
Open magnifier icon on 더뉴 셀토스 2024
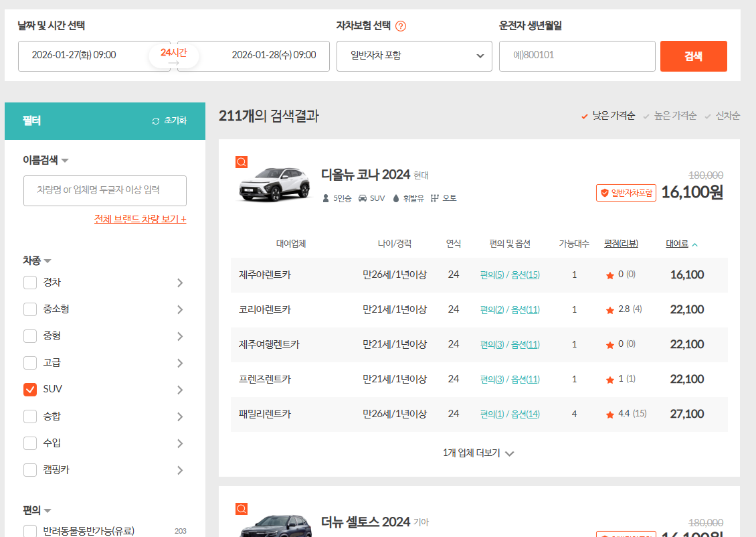242,508
